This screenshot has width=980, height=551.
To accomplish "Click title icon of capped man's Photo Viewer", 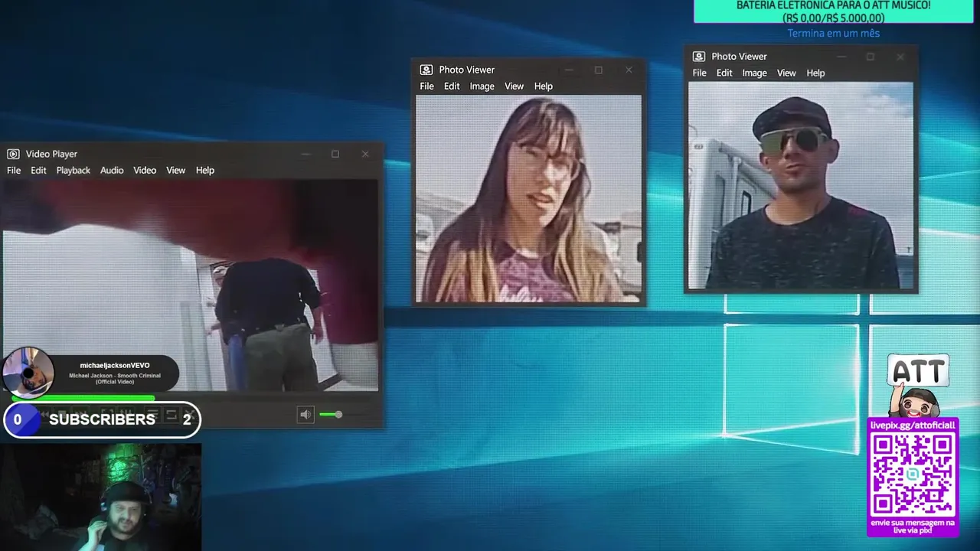I will pyautogui.click(x=699, y=57).
